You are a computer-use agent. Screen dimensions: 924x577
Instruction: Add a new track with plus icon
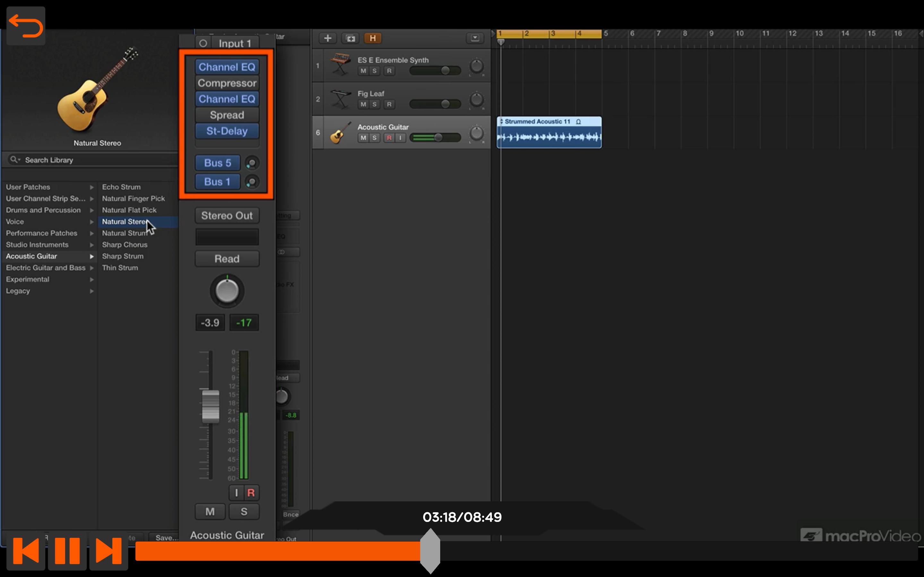(x=328, y=38)
